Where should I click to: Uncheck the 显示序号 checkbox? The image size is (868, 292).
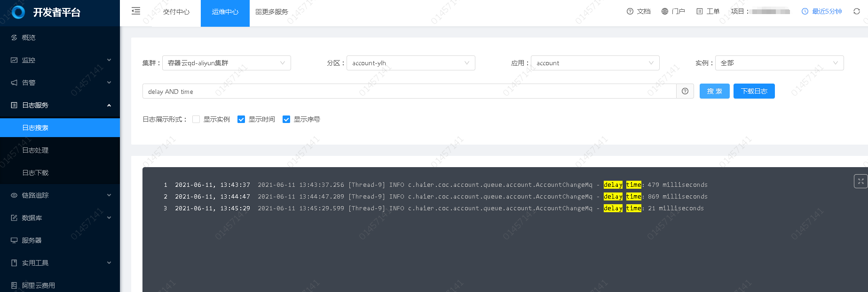286,119
